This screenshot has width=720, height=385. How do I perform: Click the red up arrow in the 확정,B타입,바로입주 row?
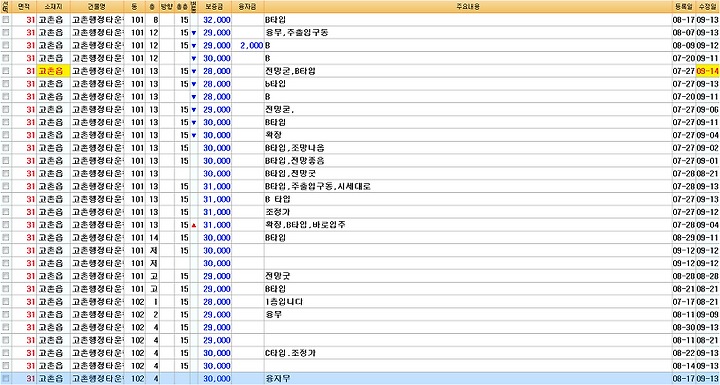tap(193, 225)
